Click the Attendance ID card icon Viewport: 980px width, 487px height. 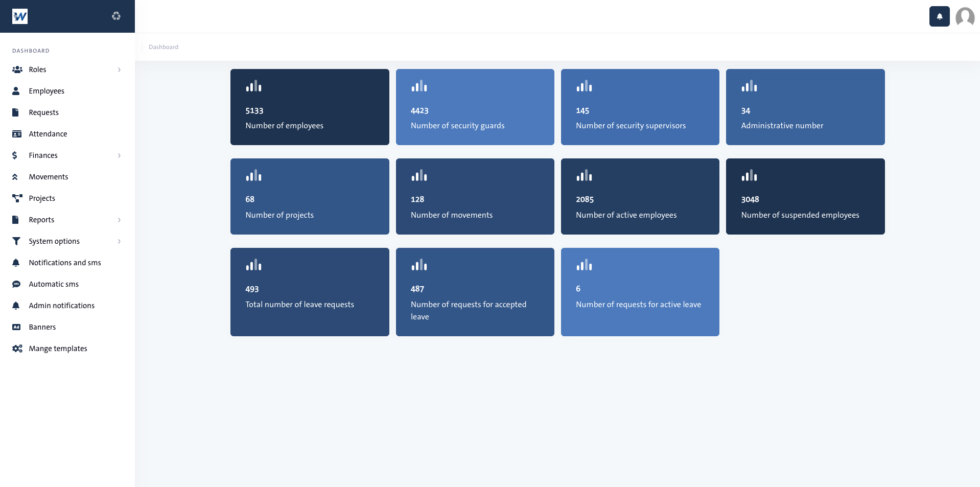tap(17, 134)
